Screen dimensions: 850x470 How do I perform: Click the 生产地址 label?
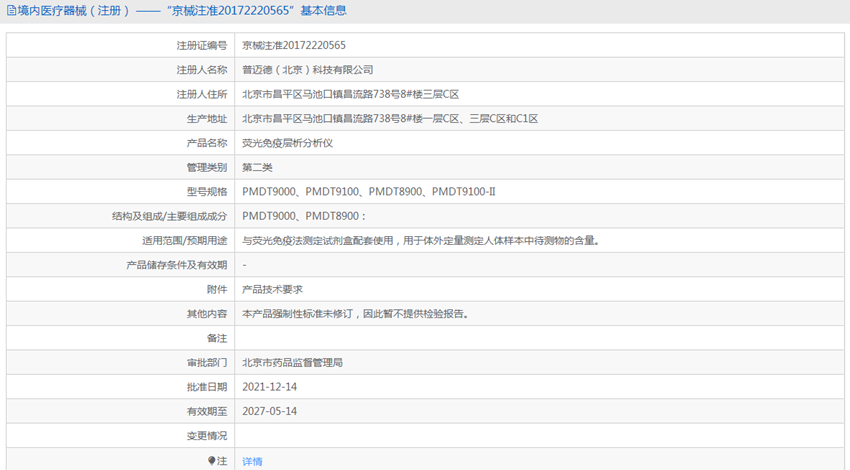click(x=207, y=119)
